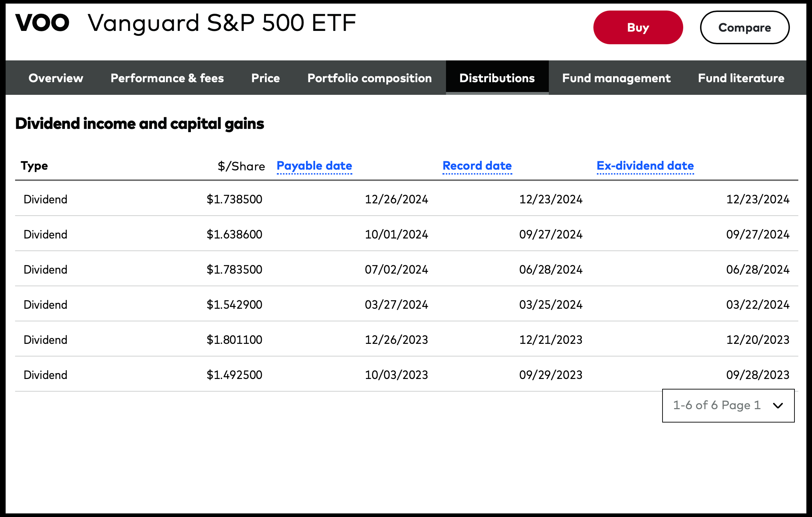This screenshot has width=812, height=517.
Task: Click the 06/28/2024 record date cell
Action: [551, 269]
